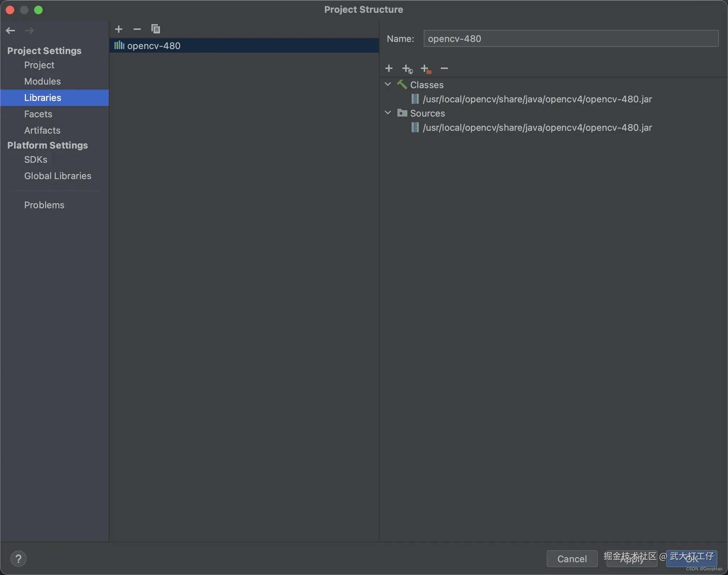Image resolution: width=728 pixels, height=575 pixels.
Task: Select the opencv-480.jar under Classes
Action: 537,99
